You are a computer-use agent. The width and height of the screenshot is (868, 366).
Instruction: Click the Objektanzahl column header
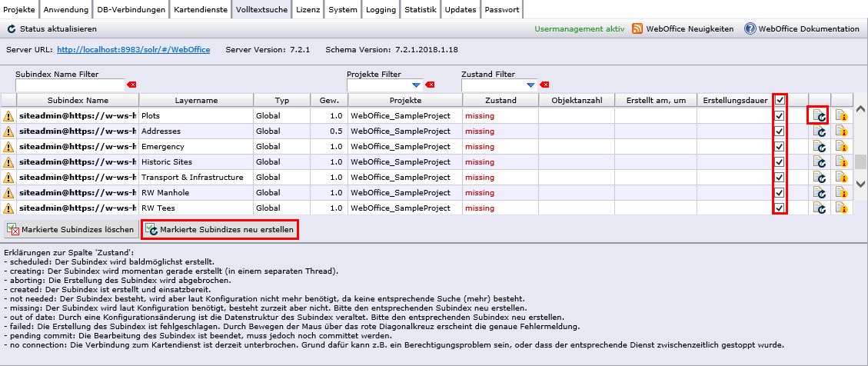[577, 100]
